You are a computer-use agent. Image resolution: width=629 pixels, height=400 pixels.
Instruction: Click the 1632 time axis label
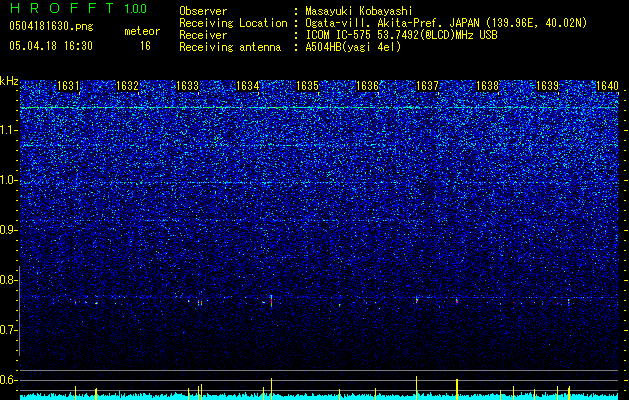coord(127,86)
